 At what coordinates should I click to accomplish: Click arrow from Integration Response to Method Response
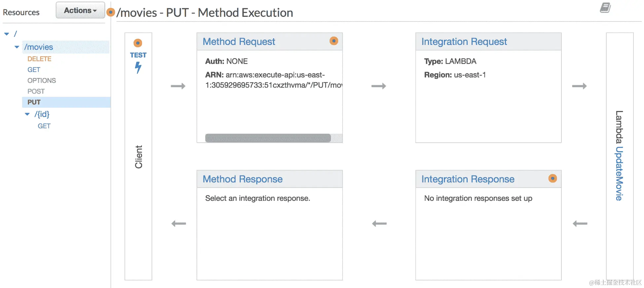(379, 224)
